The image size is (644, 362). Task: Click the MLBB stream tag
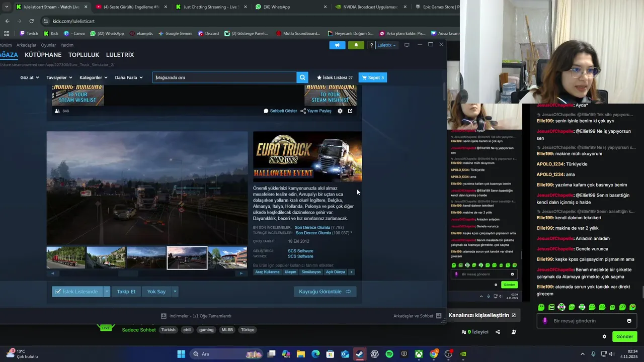227,330
